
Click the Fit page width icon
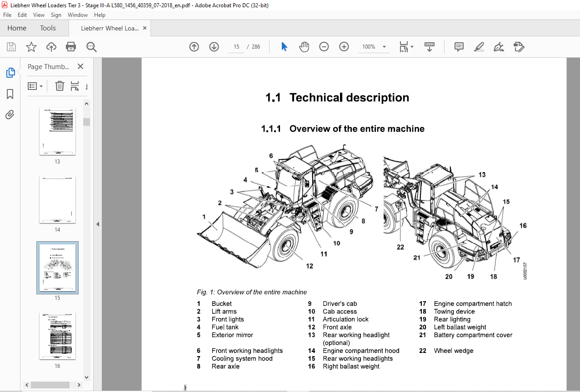pyautogui.click(x=403, y=47)
